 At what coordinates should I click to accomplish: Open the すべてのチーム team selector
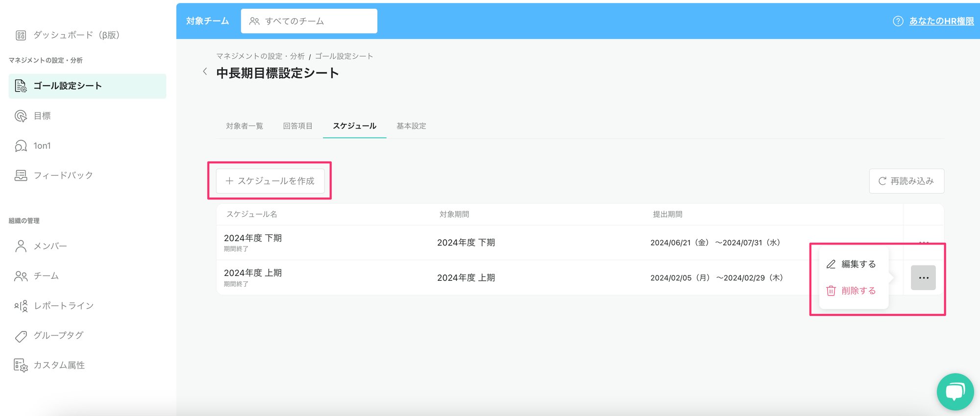click(309, 21)
